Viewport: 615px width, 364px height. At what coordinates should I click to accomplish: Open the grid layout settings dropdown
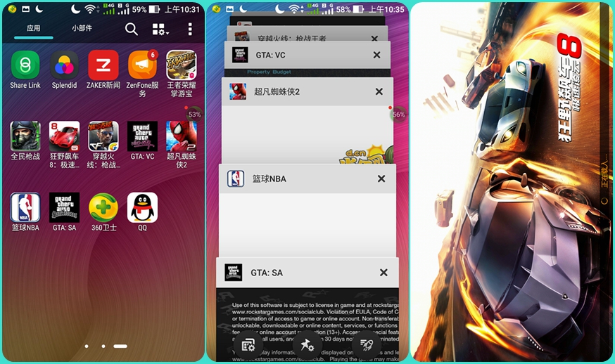click(x=160, y=29)
